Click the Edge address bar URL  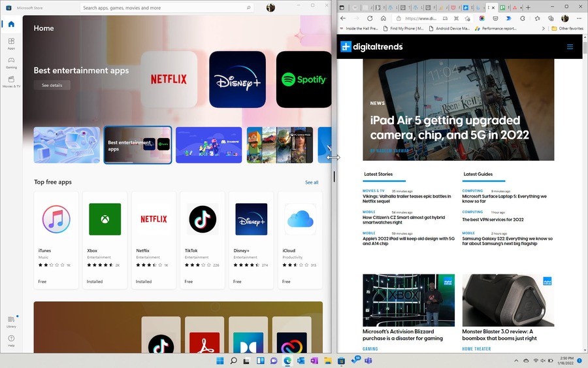420,18
